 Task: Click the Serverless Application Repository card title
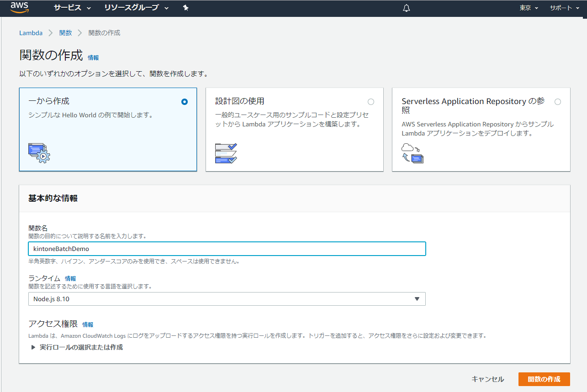point(473,105)
